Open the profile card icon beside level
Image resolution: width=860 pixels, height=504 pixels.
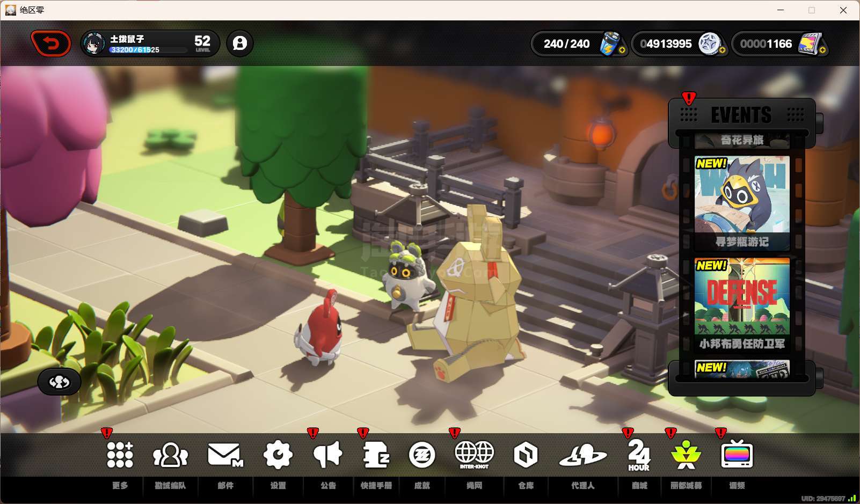click(240, 43)
